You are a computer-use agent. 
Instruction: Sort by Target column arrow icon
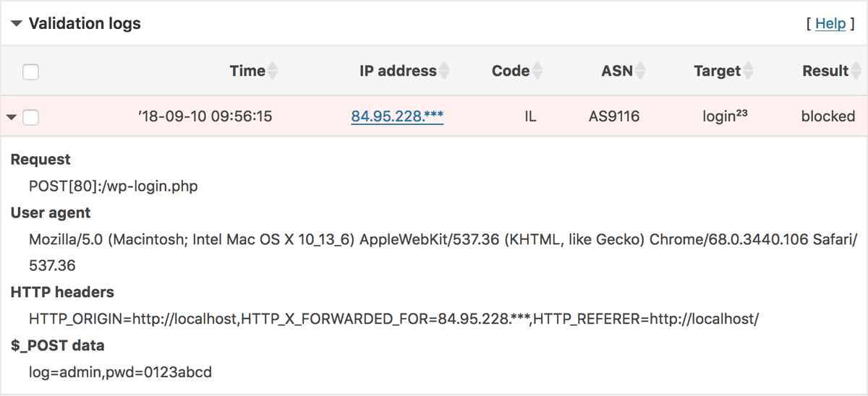pyautogui.click(x=748, y=71)
